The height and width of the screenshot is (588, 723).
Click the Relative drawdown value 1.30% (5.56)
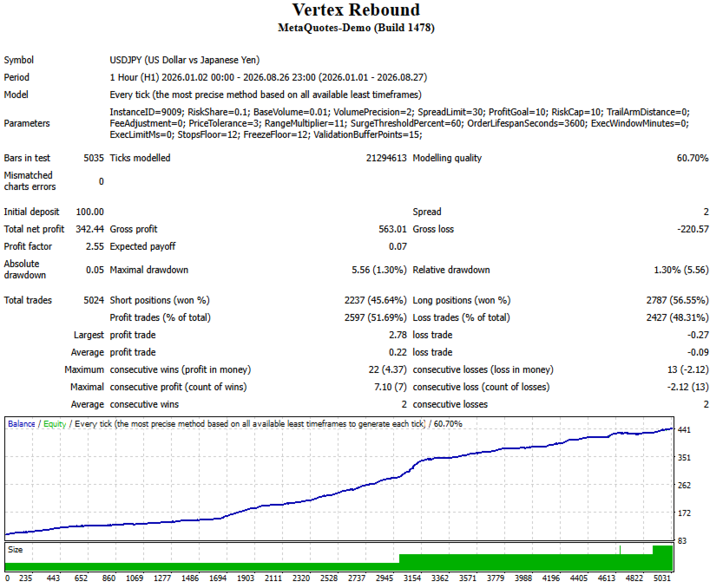(x=681, y=270)
